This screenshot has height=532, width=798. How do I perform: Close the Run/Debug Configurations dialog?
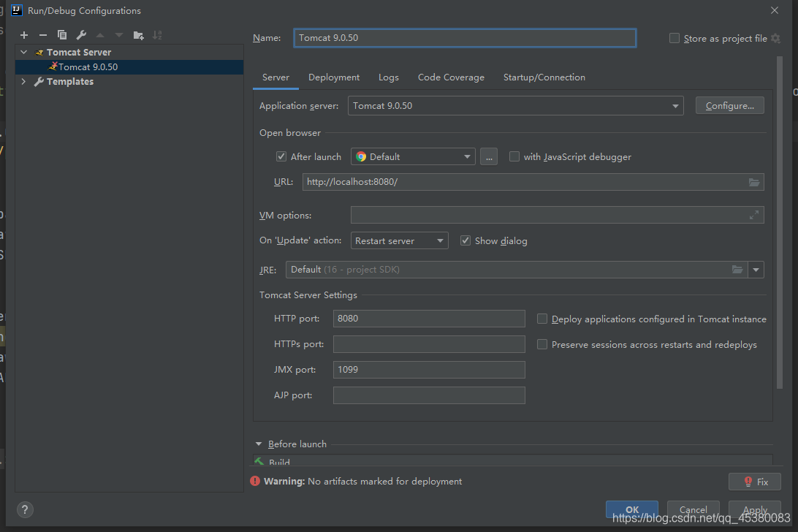(775, 10)
